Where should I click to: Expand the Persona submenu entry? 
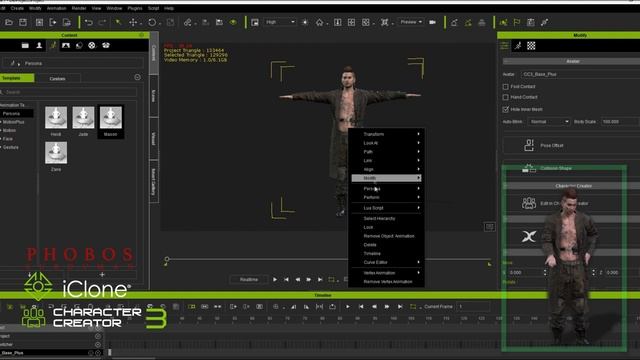(x=386, y=189)
